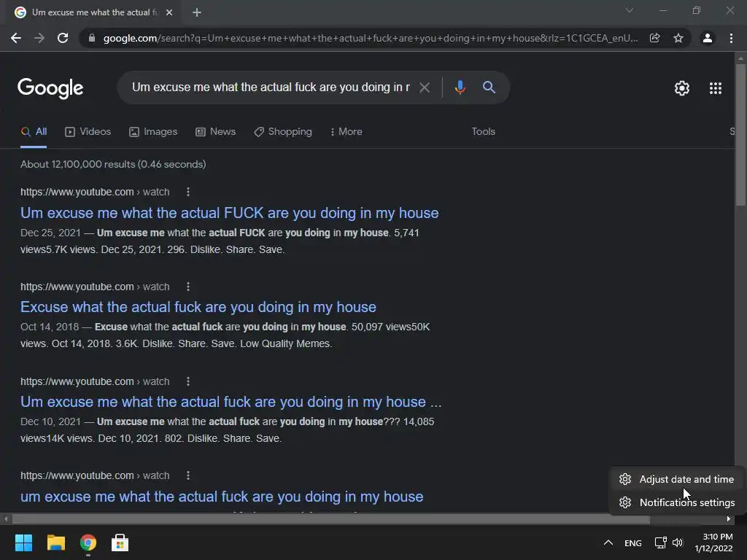Click the network tray icon
The image size is (747, 560).
click(x=660, y=542)
